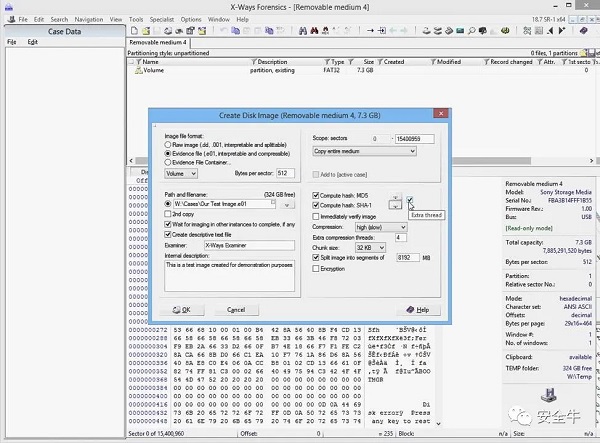This screenshot has height=443, width=600.
Task: Open the Compression high (slow) dropdown
Action: click(x=381, y=227)
